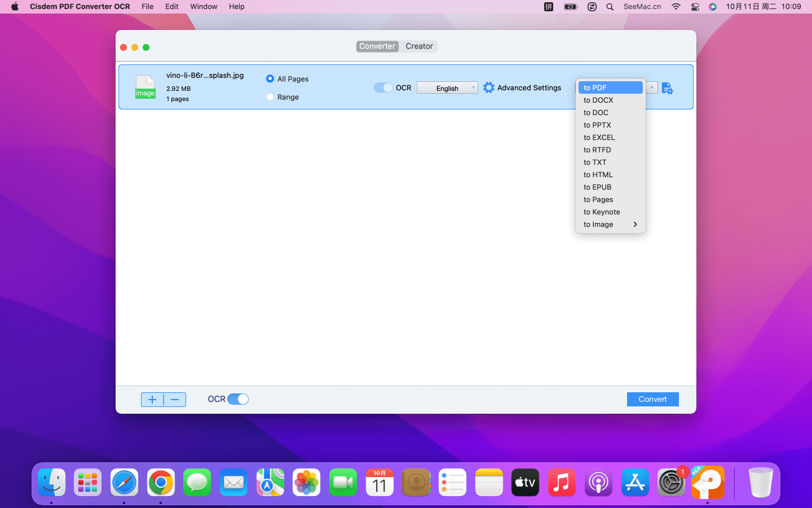Open the Apple menu
Screen dimensions: 812x508
pos(15,7)
